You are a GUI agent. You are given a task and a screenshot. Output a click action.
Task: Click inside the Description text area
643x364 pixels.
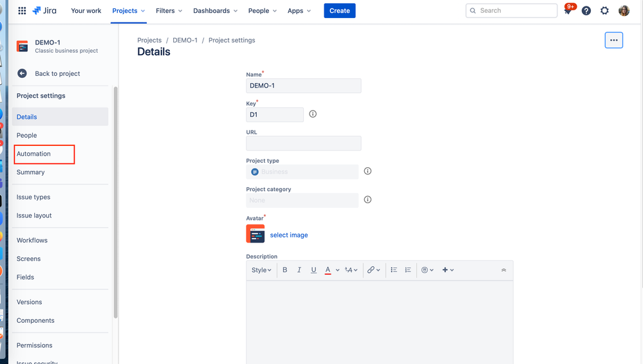click(380, 322)
